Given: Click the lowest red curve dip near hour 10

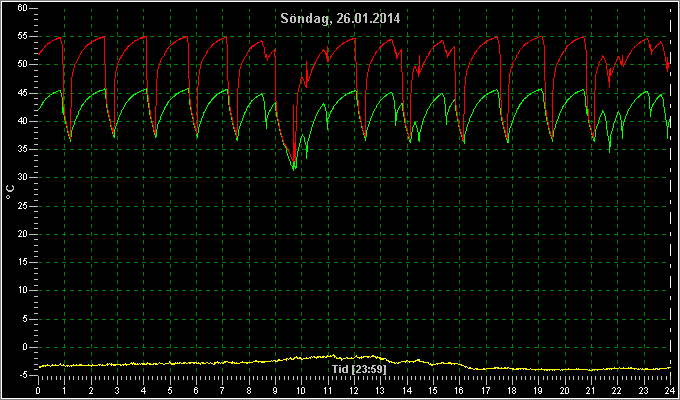Looking at the screenshot, I should (x=294, y=161).
